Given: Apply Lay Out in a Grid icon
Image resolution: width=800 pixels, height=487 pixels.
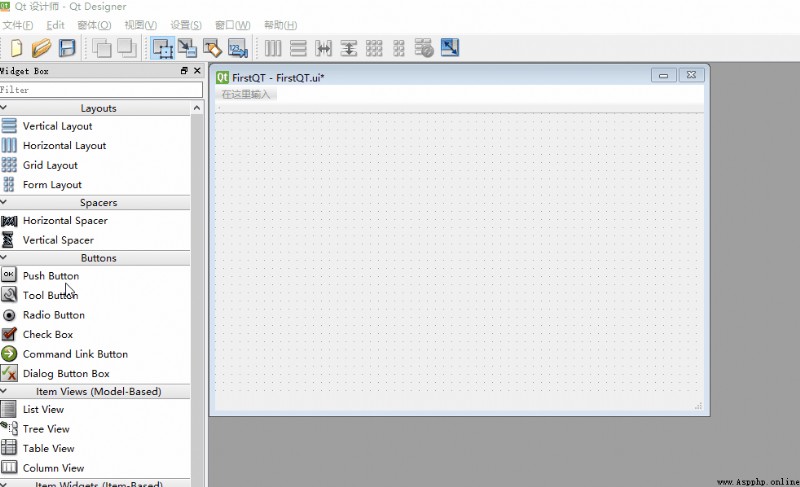Looking at the screenshot, I should click(374, 48).
